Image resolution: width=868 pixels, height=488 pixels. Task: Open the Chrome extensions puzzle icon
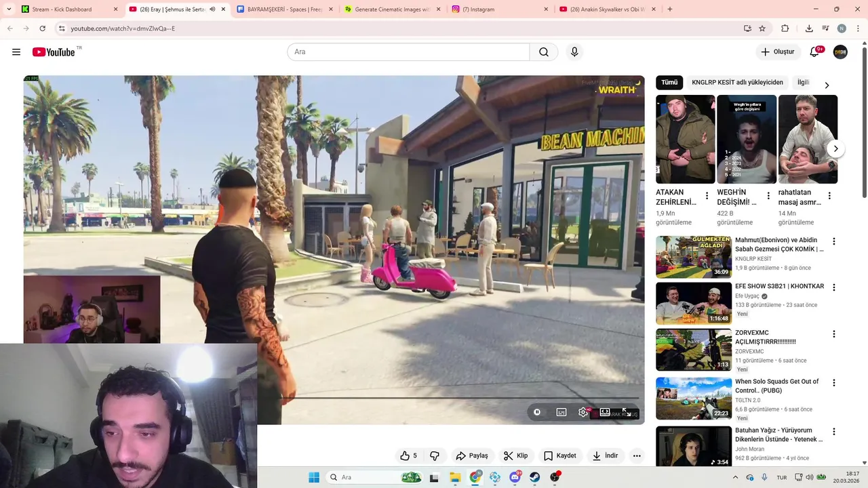[785, 28]
